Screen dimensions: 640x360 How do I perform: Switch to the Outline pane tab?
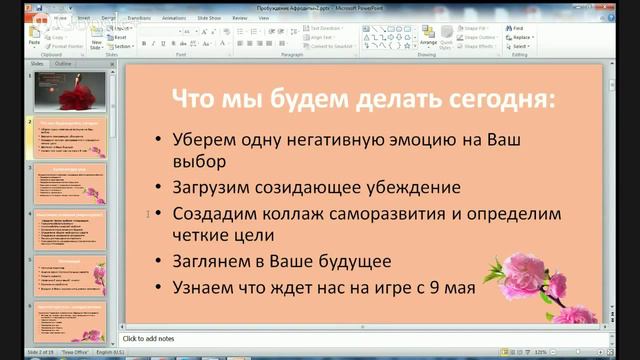tap(63, 64)
